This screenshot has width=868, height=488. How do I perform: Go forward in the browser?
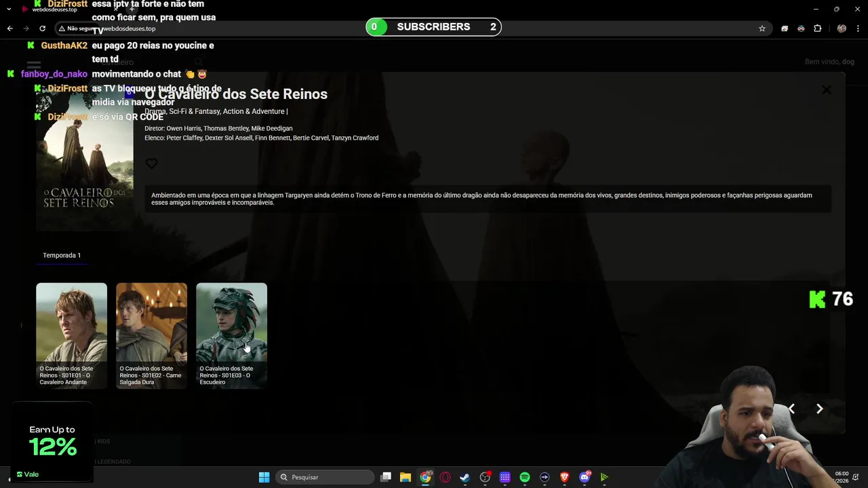(x=26, y=28)
